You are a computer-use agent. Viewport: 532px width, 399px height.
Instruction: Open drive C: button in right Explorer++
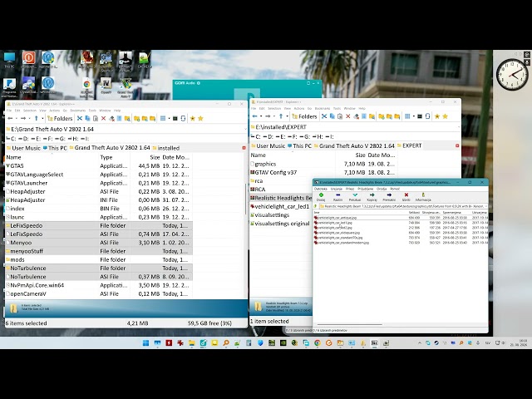pos(256,136)
